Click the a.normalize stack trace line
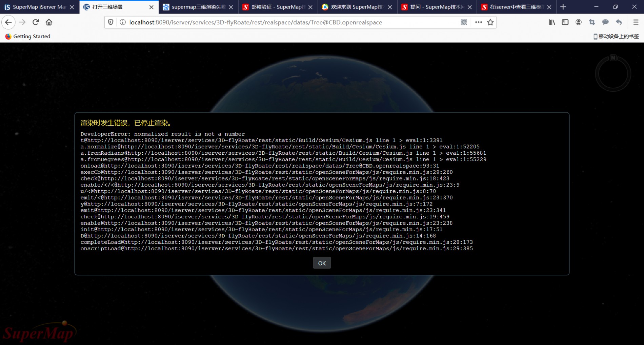 280,147
